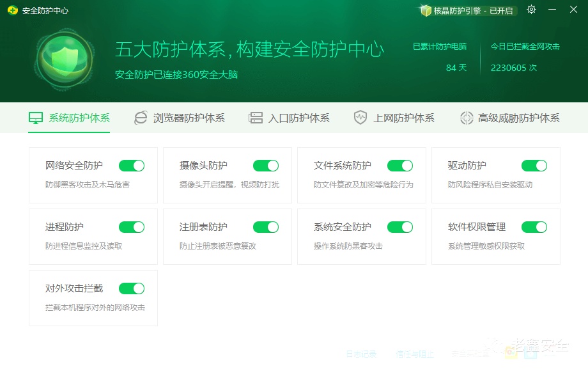Click description 防御黑客攻击及木马危害
This screenshot has height=371, width=588.
click(88, 185)
